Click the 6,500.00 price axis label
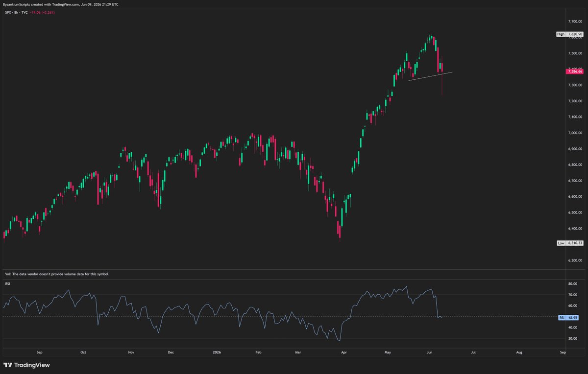The width and height of the screenshot is (588, 374). 575,212
